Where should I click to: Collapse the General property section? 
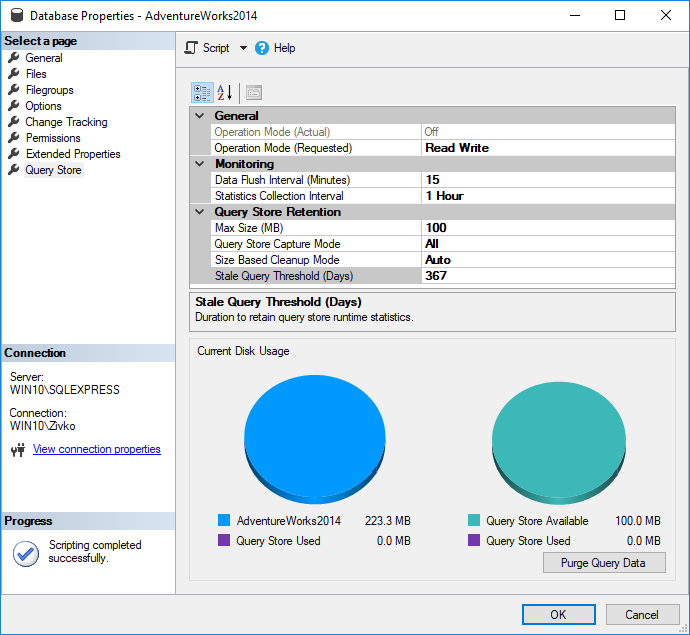click(200, 116)
